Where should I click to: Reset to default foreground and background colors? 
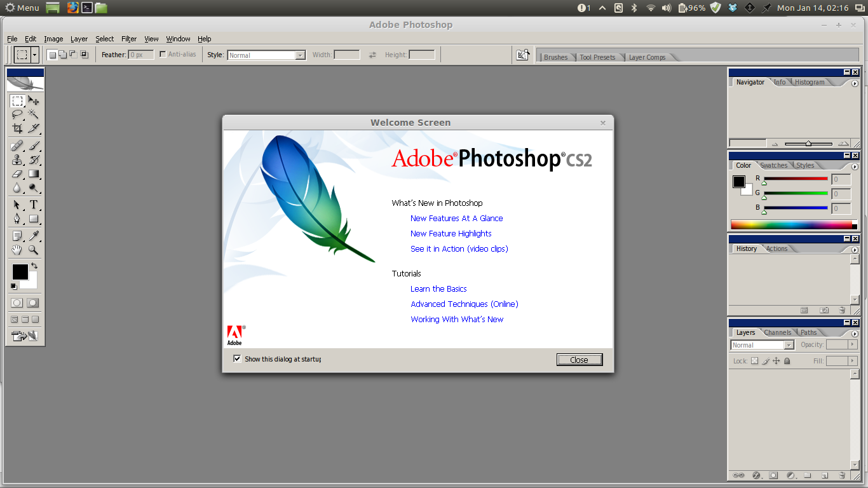(x=14, y=286)
